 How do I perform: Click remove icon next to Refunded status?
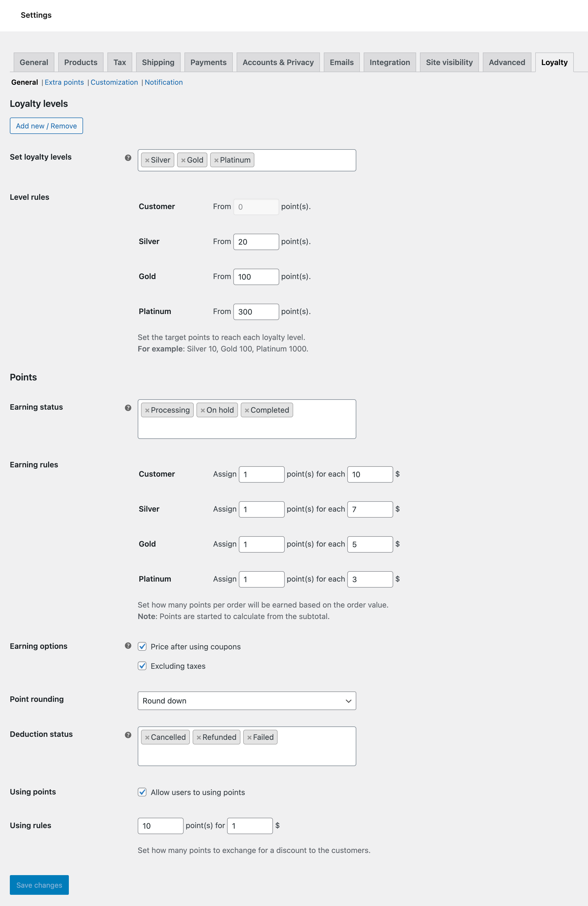click(x=199, y=737)
